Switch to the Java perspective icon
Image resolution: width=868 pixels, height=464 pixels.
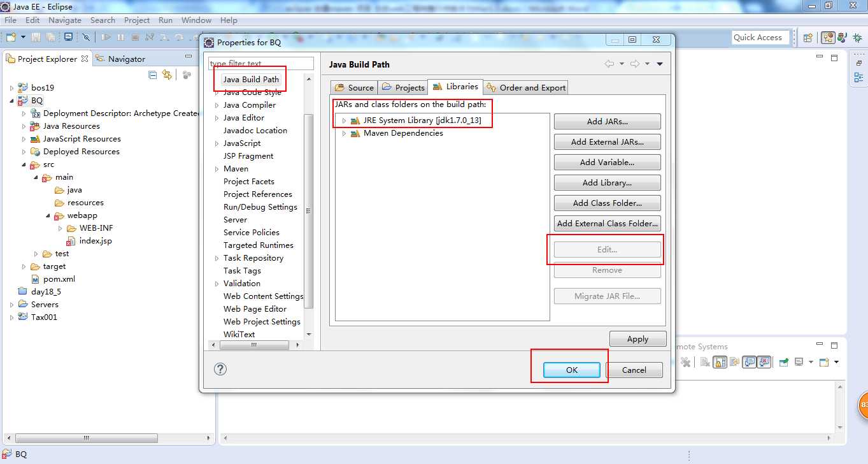(x=842, y=38)
